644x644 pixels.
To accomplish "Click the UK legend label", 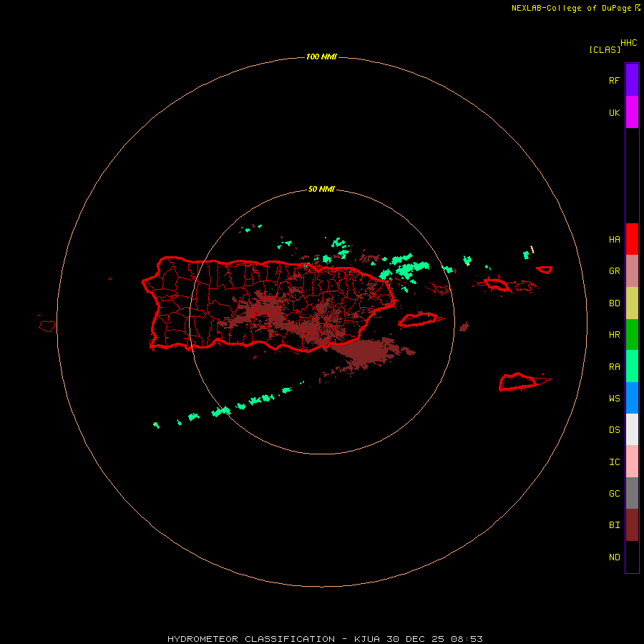I will click(614, 112).
